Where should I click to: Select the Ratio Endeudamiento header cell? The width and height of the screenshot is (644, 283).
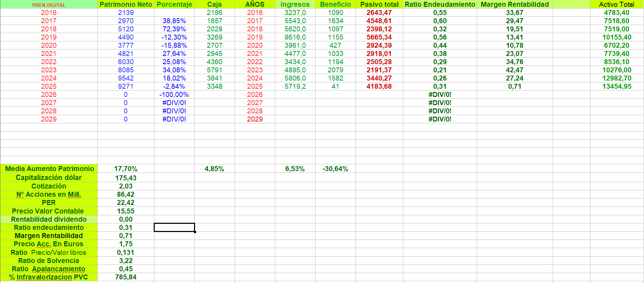(440, 5)
